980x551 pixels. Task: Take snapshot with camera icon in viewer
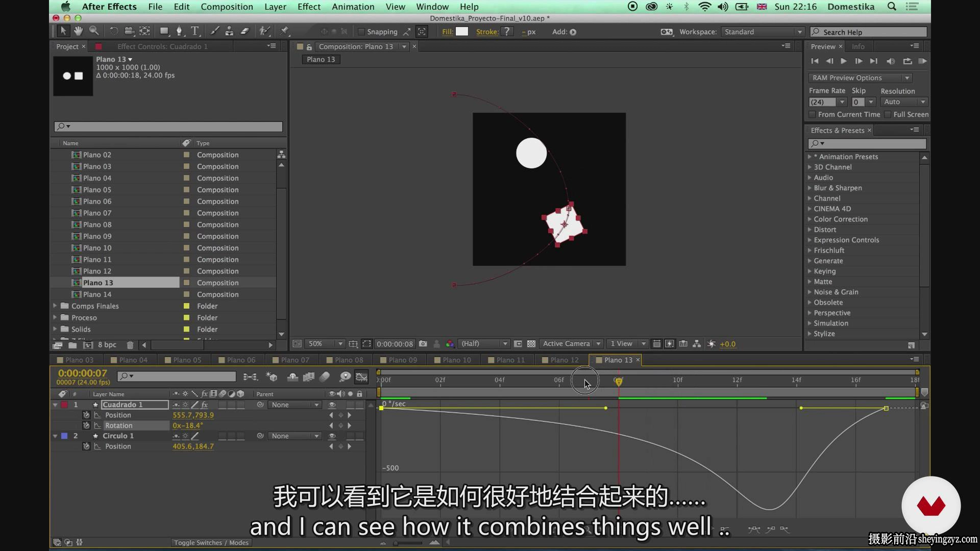point(423,344)
